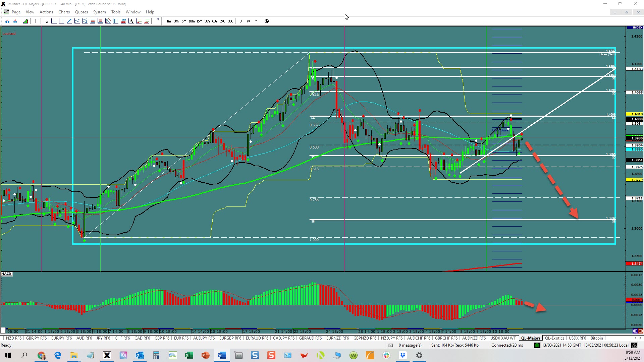Switch to the USDX XAU WTI tab
The width and height of the screenshot is (644, 362).
(503, 338)
